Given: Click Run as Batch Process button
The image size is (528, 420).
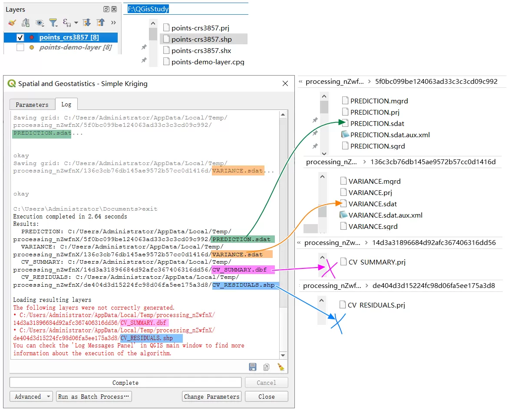Looking at the screenshot, I should [94, 397].
